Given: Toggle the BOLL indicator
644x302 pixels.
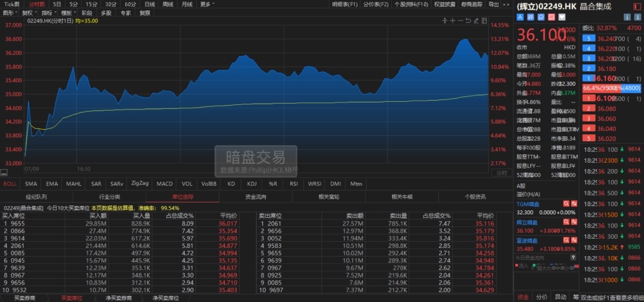Looking at the screenshot, I should [10, 184].
